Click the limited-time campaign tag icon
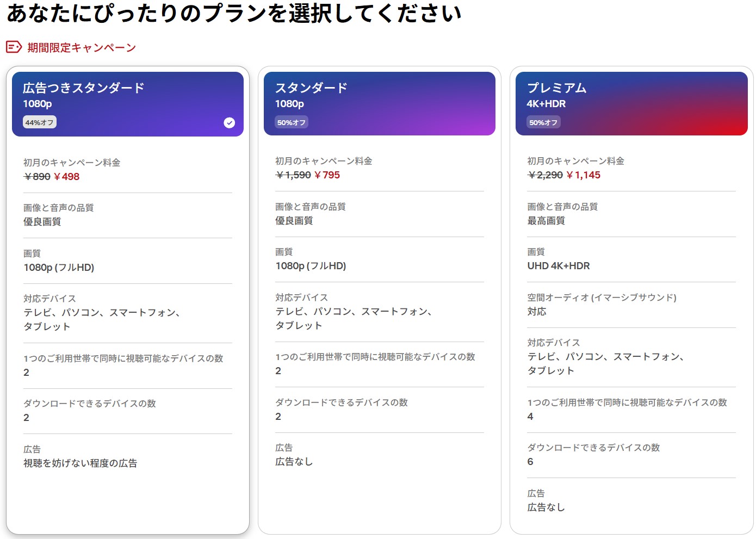The height and width of the screenshot is (539, 756). click(14, 47)
